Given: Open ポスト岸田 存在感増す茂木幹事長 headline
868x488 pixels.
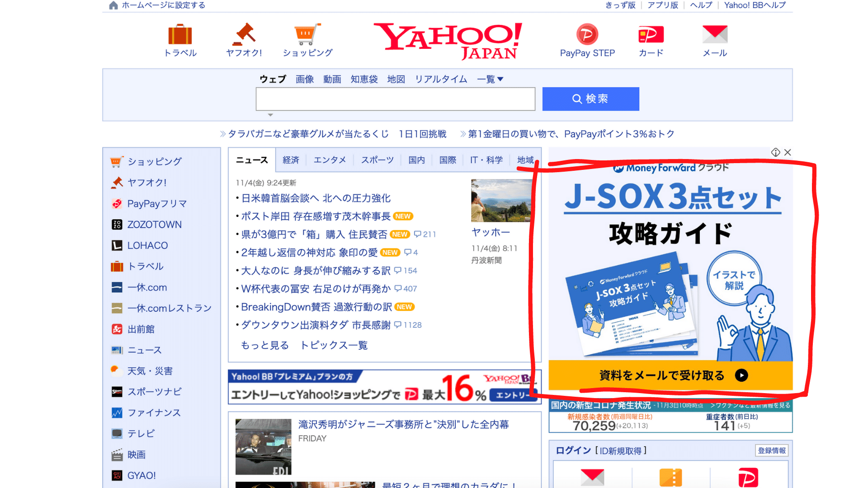Looking at the screenshot, I should [x=316, y=216].
